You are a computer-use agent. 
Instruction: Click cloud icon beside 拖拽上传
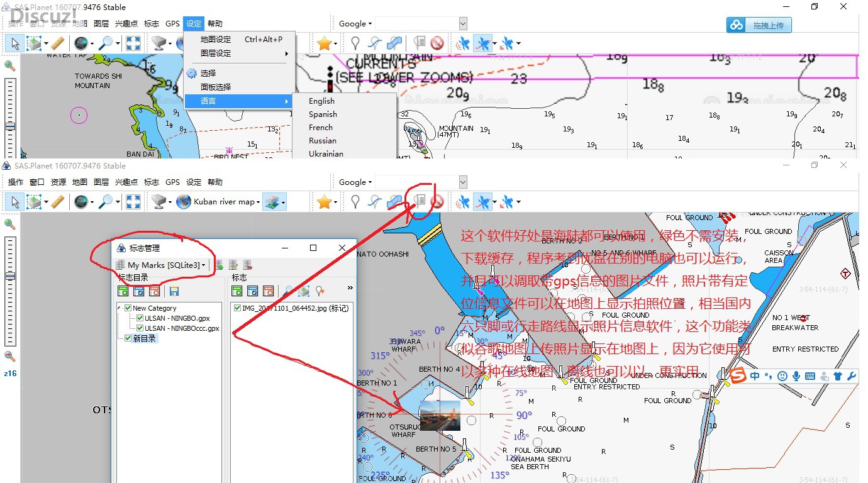736,25
